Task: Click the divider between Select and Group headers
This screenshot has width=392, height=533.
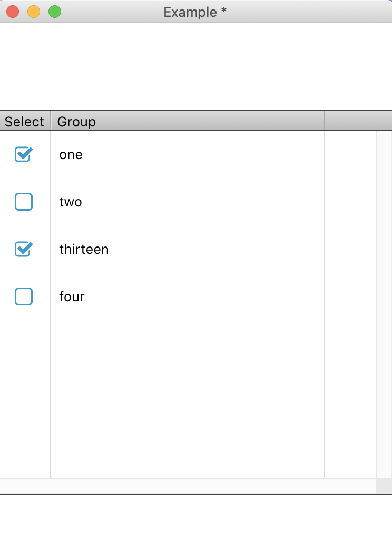Action: click(x=50, y=121)
